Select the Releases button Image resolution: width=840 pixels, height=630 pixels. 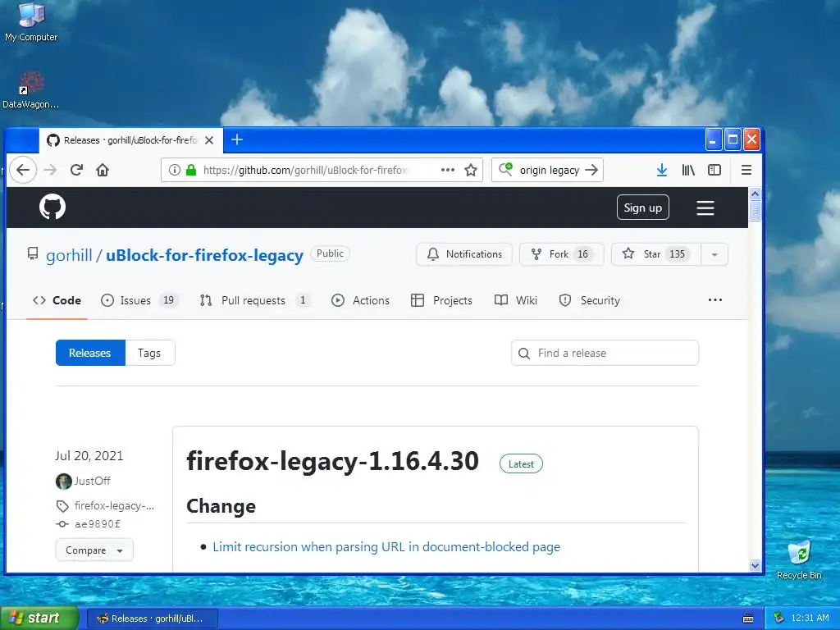click(x=90, y=353)
